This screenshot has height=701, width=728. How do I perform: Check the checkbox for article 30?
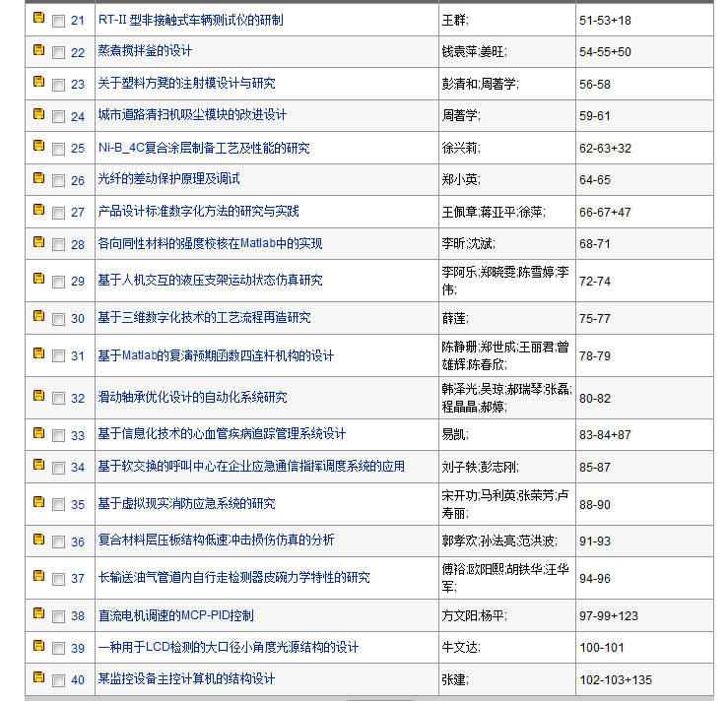(x=58, y=319)
